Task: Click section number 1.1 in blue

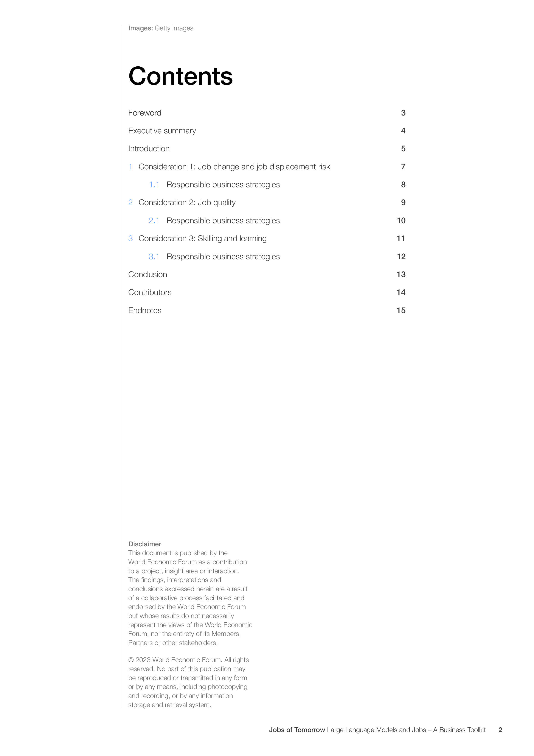Action: (154, 185)
